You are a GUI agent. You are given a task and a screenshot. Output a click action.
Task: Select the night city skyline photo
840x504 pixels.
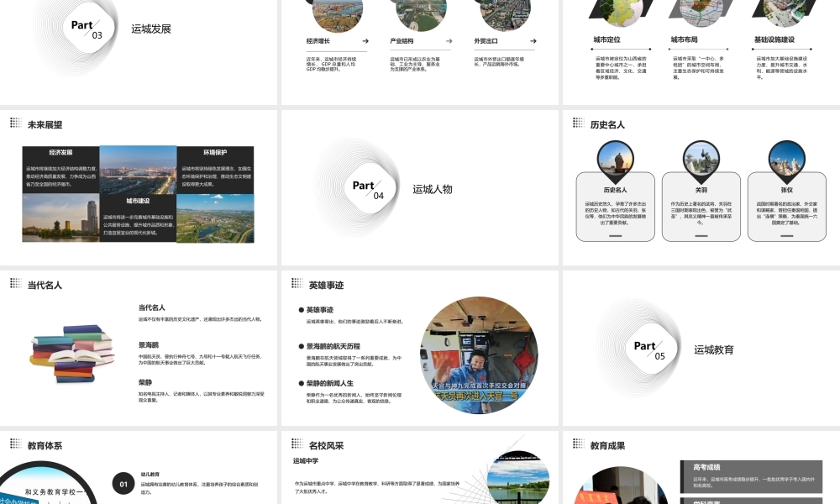tap(139, 170)
